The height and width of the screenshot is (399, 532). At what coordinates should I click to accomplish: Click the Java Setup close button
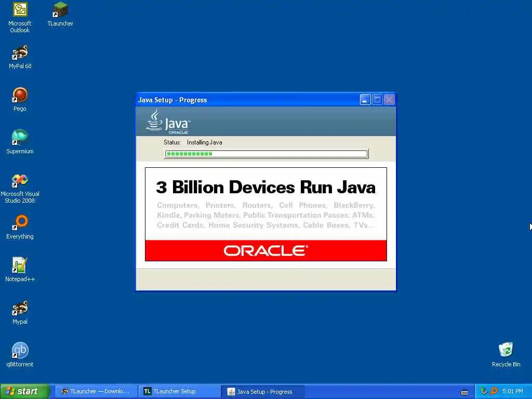(390, 100)
